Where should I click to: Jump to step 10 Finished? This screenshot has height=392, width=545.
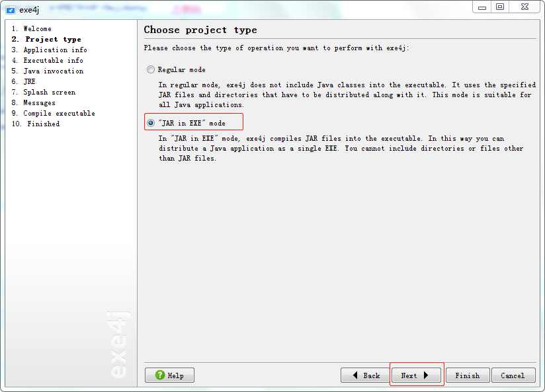tap(36, 124)
